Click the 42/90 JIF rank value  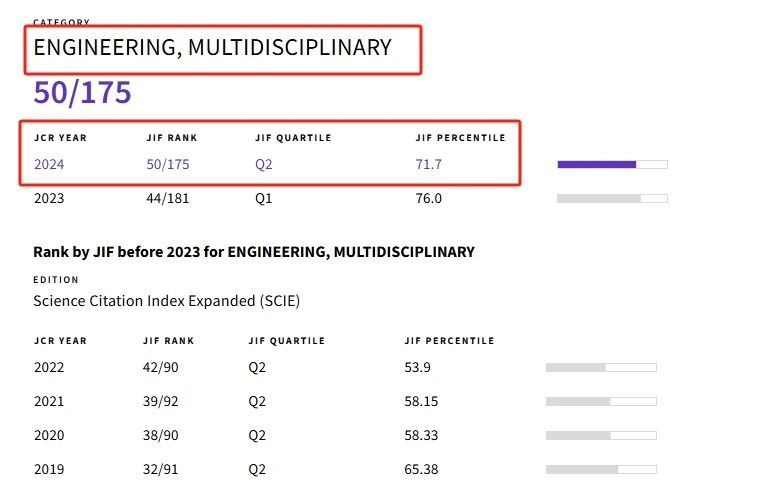[161, 367]
